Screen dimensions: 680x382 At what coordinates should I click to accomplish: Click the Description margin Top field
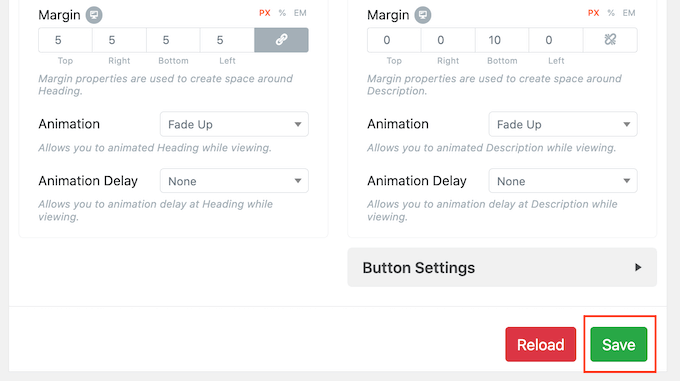point(394,40)
